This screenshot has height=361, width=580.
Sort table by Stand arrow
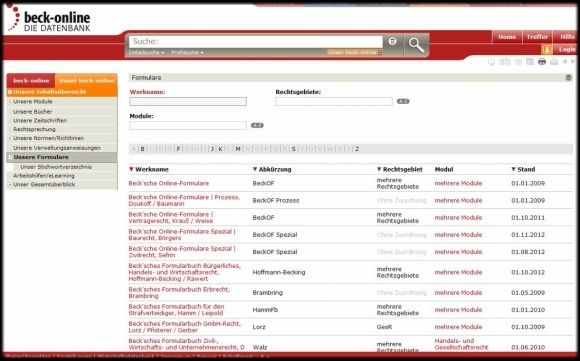513,169
